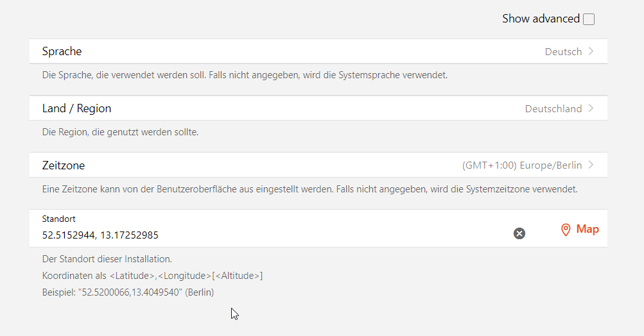644x336 pixels.
Task: Click the '(GMT+1:00) Europe/Berlin' value
Action: (x=521, y=165)
